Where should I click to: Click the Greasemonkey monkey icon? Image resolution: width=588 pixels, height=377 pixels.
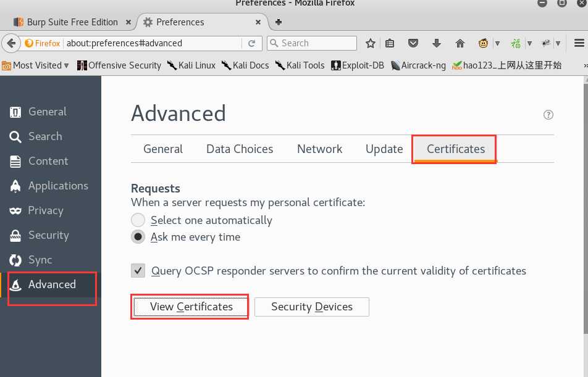coord(483,43)
